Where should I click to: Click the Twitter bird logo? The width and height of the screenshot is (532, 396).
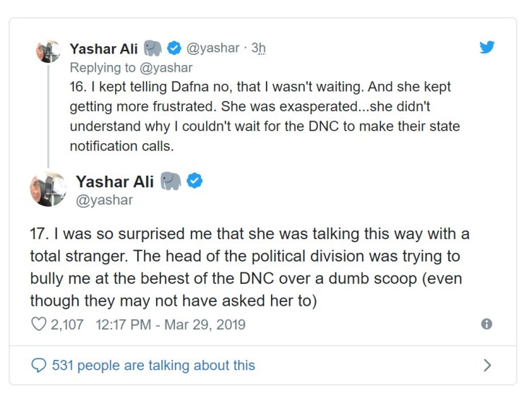pos(487,47)
